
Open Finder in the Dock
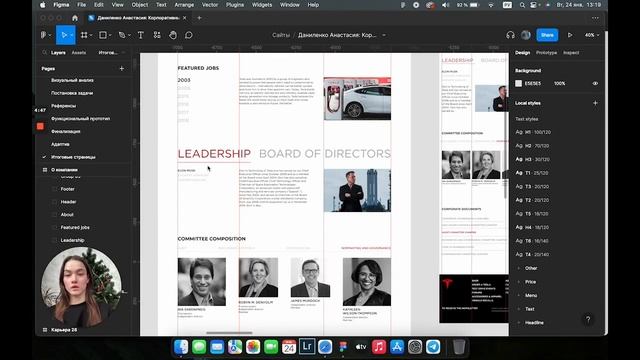[x=181, y=347]
